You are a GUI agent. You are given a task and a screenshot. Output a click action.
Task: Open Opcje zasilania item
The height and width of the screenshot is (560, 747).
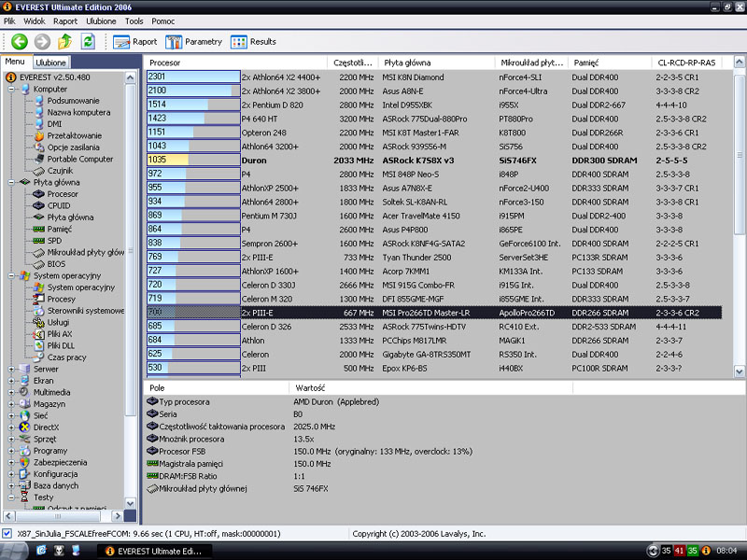coord(73,147)
